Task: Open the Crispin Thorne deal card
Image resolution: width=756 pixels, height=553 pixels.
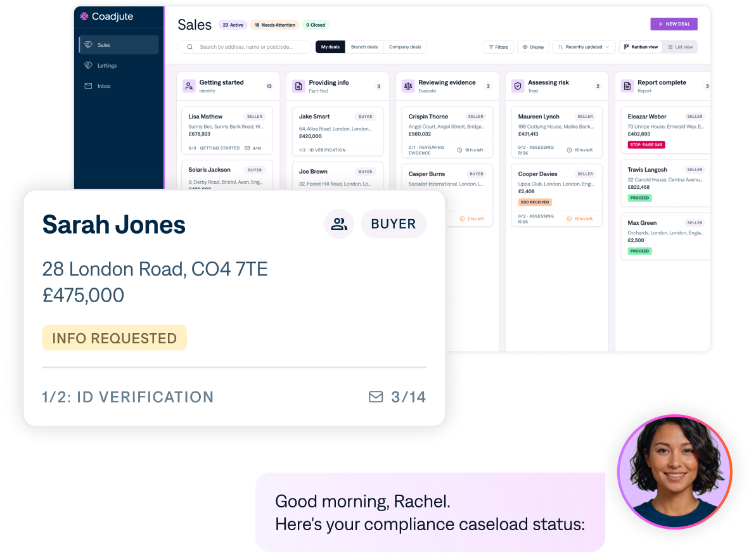Action: (x=447, y=132)
